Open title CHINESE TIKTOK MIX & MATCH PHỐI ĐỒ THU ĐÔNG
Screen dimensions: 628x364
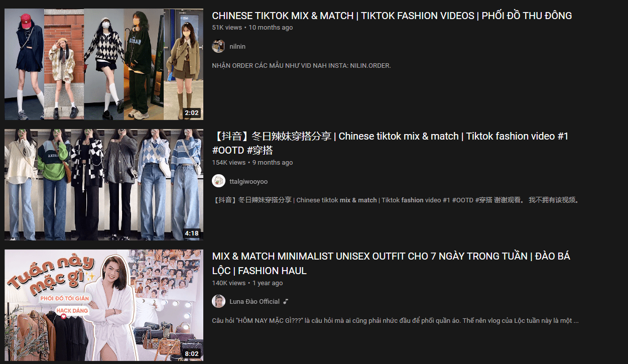pos(392,16)
